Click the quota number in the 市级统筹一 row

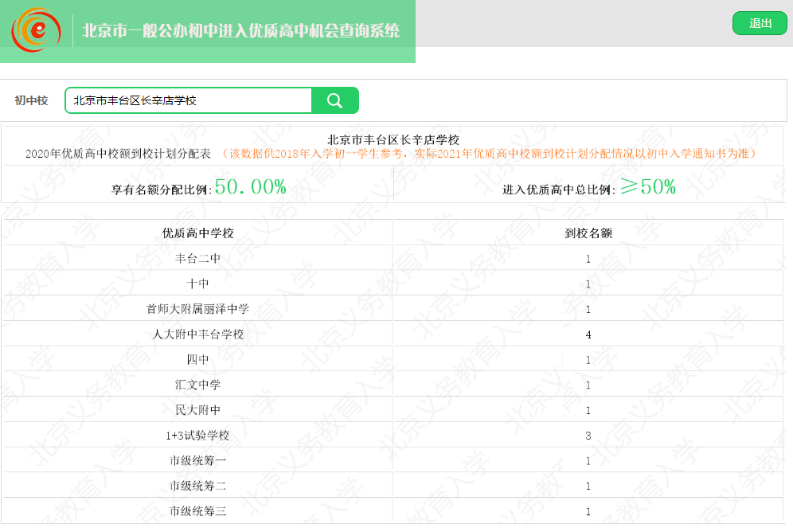[x=588, y=461]
